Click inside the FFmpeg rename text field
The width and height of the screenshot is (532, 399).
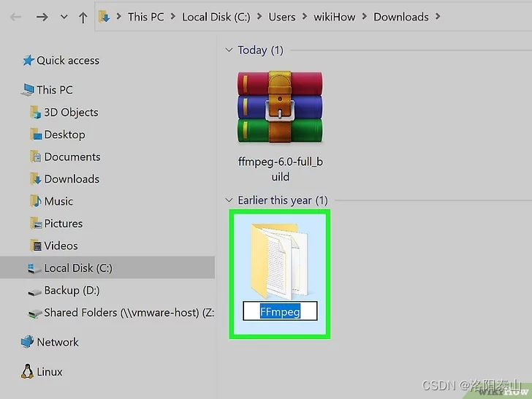280,311
